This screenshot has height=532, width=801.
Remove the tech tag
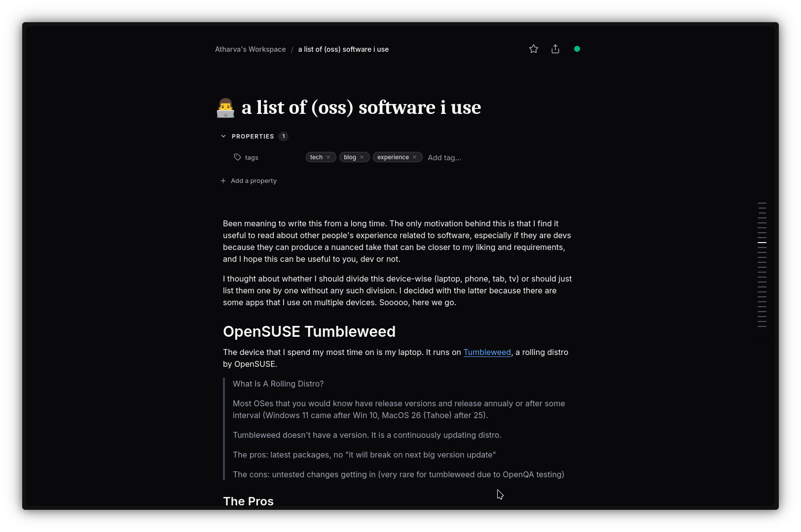[x=328, y=157]
